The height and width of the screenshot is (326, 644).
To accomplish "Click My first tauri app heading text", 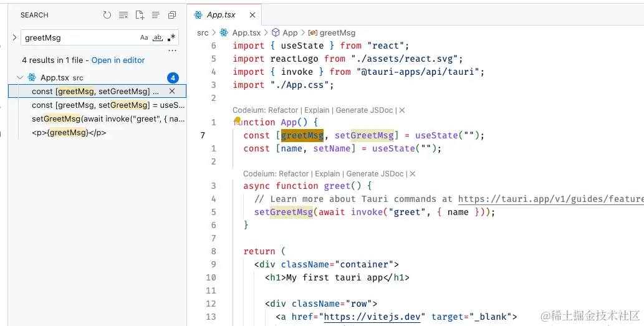I will 334,277.
